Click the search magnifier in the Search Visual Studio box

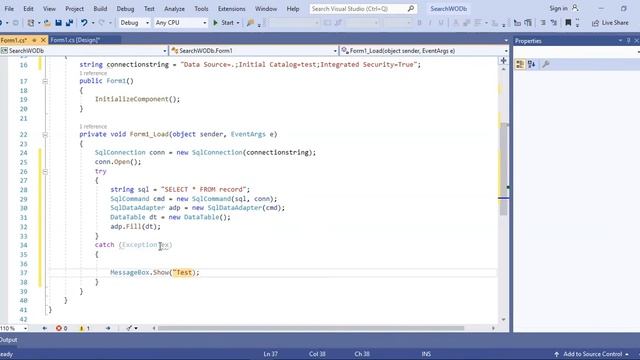411,8
